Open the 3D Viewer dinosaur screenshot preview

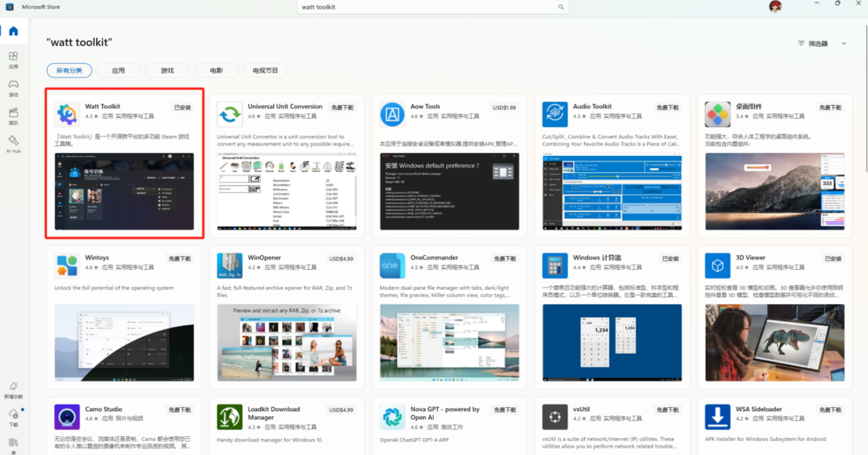775,342
